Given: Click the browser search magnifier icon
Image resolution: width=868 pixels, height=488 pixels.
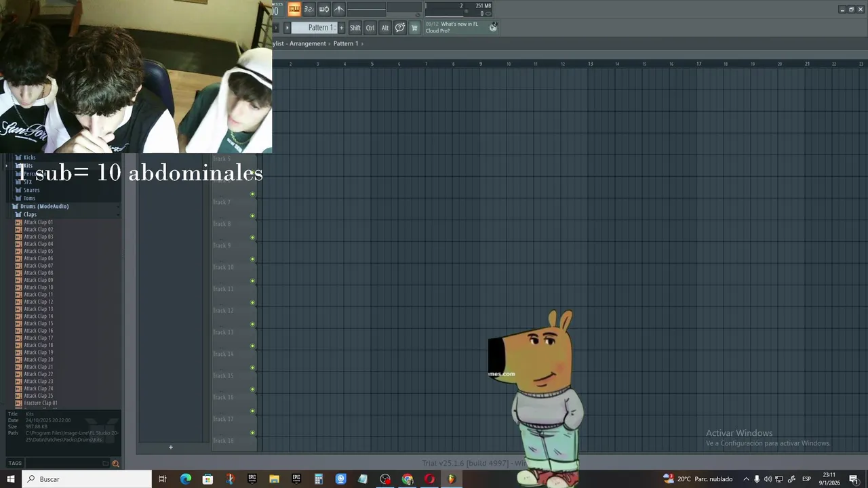Looking at the screenshot, I should tap(115, 464).
